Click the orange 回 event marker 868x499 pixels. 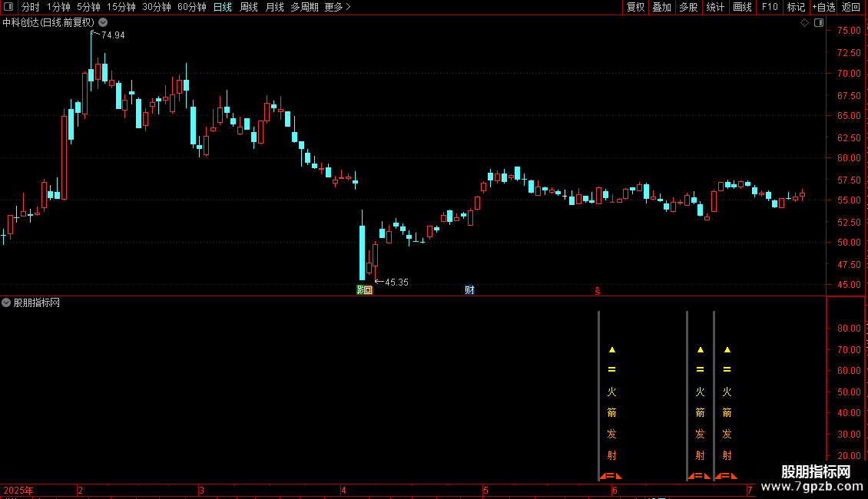click(x=369, y=290)
